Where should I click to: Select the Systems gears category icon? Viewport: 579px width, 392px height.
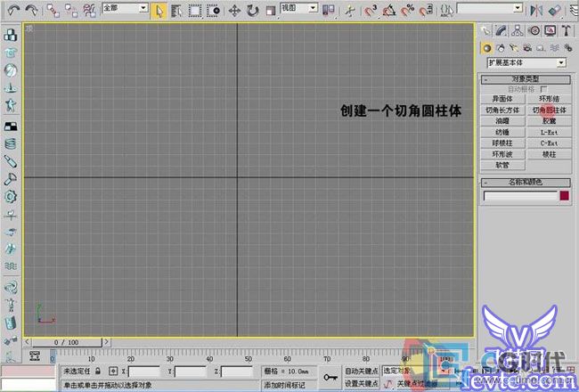568,48
